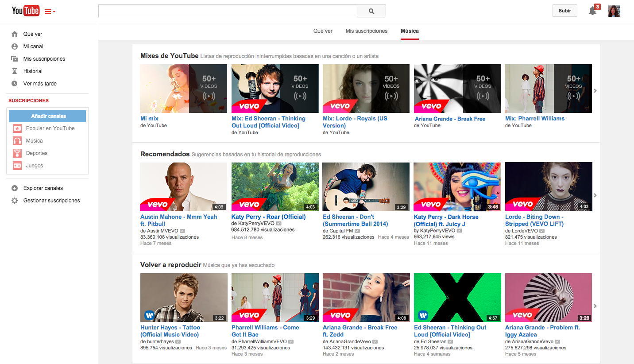Image resolution: width=634 pixels, height=364 pixels.
Task: Click the Juegos gamepad icon
Action: click(17, 166)
